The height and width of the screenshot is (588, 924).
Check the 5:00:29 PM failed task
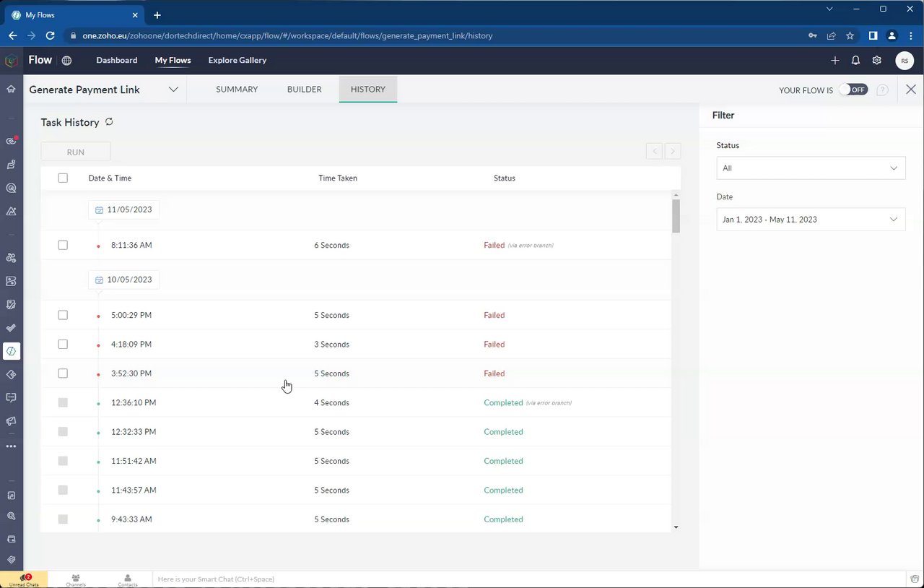click(63, 315)
